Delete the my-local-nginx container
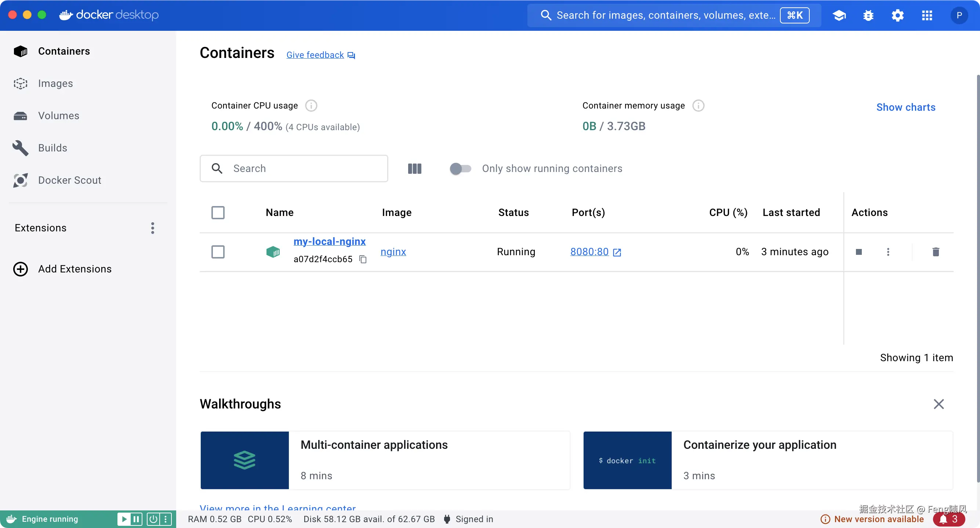This screenshot has width=980, height=528. 936,252
